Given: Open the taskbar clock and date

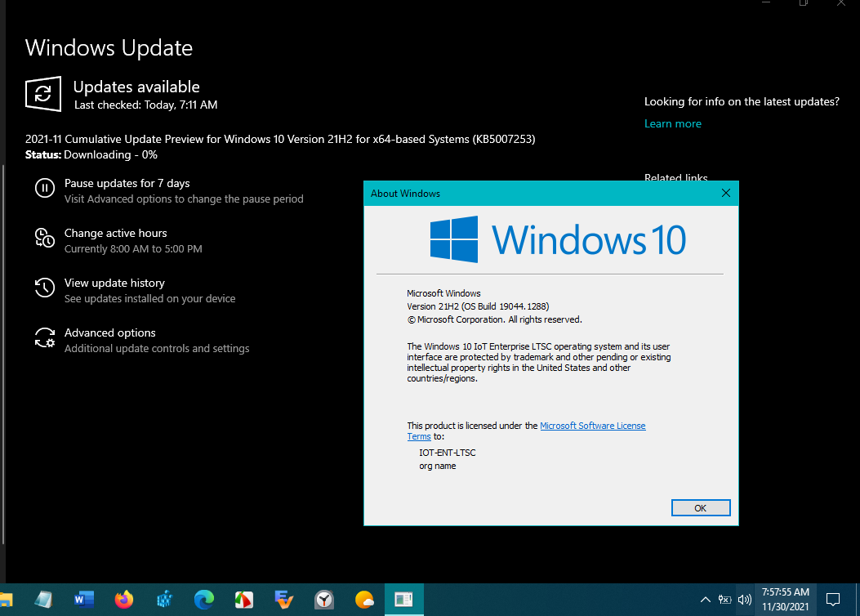Looking at the screenshot, I should point(786,600).
